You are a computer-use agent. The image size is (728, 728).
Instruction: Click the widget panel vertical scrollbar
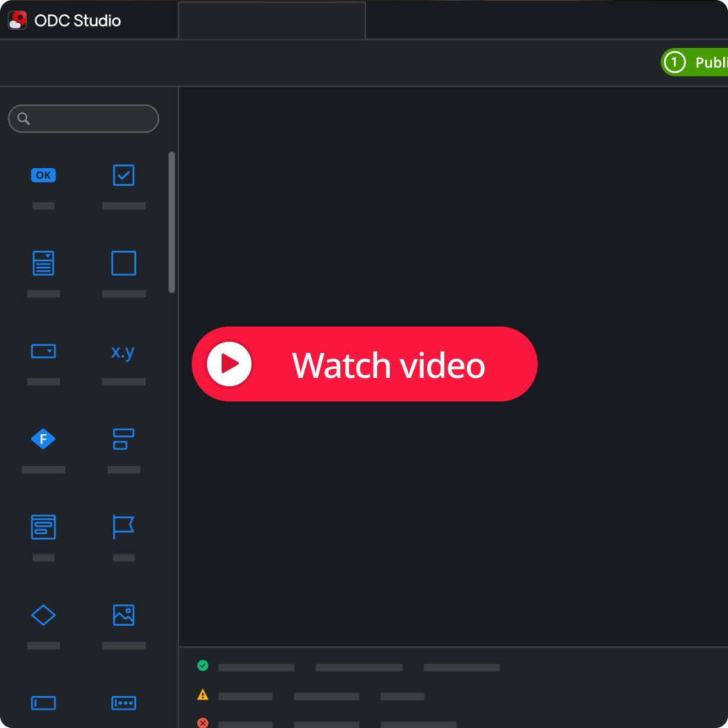[x=172, y=222]
